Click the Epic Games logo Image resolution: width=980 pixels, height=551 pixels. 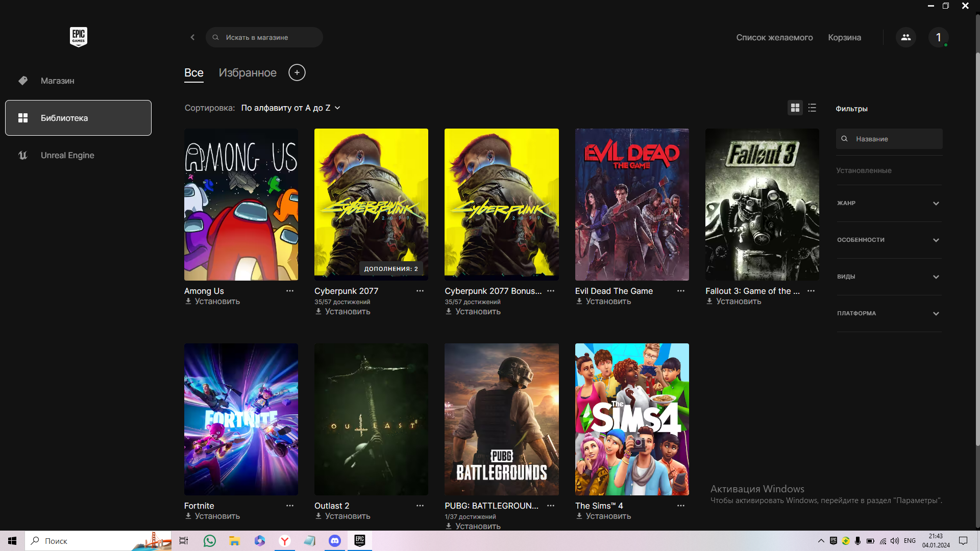pyautogui.click(x=79, y=37)
